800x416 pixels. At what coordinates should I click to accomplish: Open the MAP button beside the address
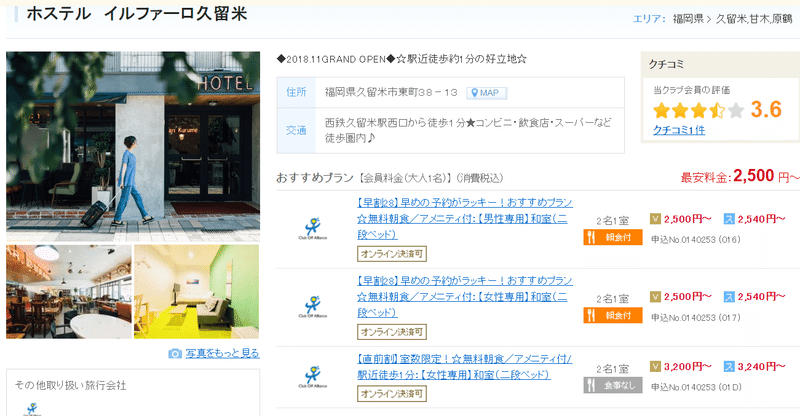click(486, 93)
